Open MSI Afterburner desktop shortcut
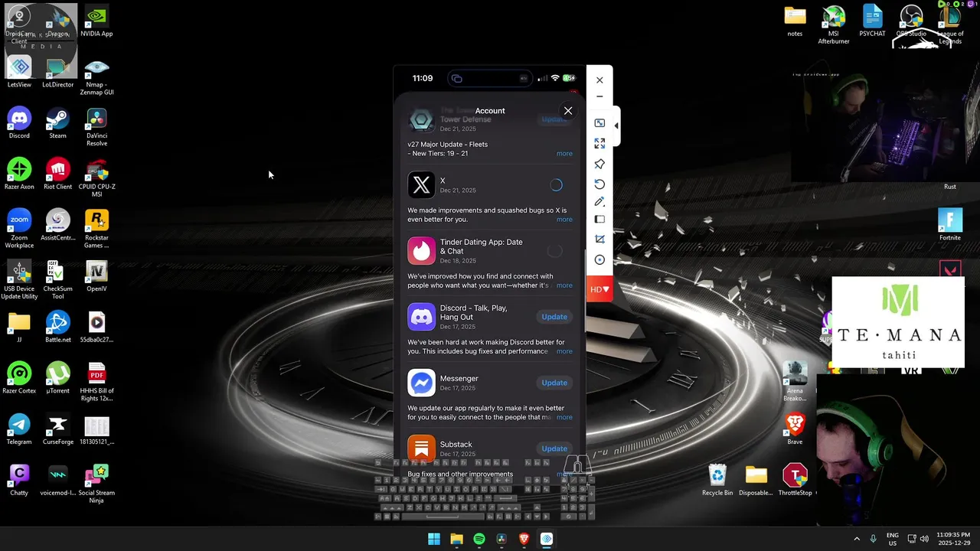 coord(834,25)
